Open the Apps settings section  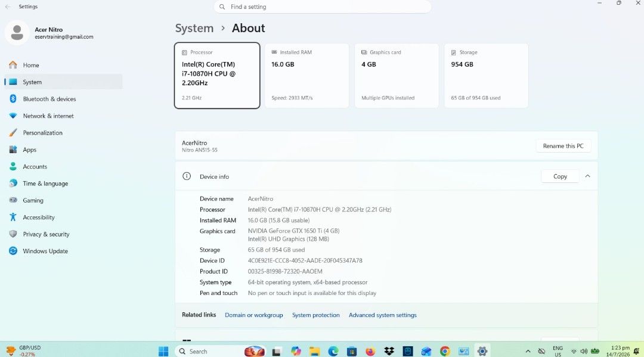tap(64, 150)
